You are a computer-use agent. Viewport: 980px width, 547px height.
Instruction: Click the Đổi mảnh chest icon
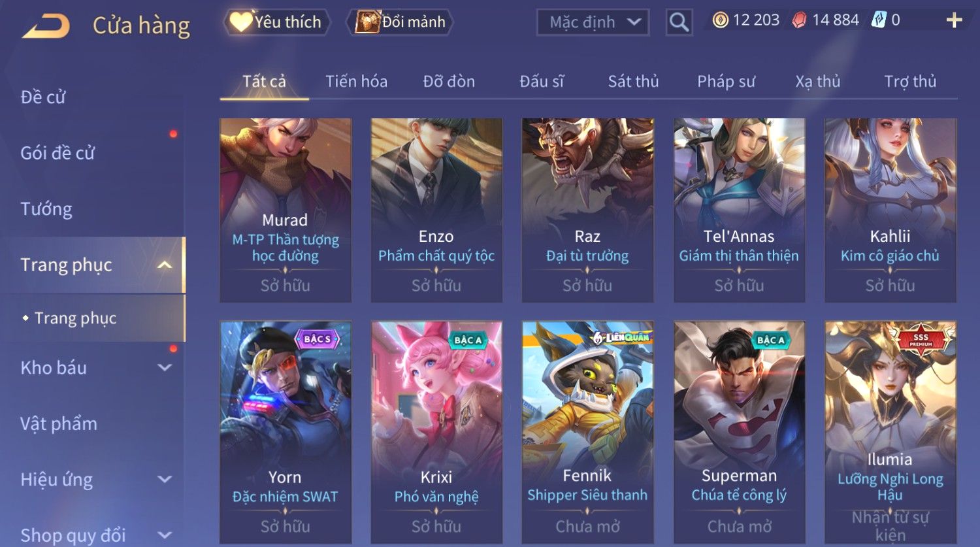367,22
